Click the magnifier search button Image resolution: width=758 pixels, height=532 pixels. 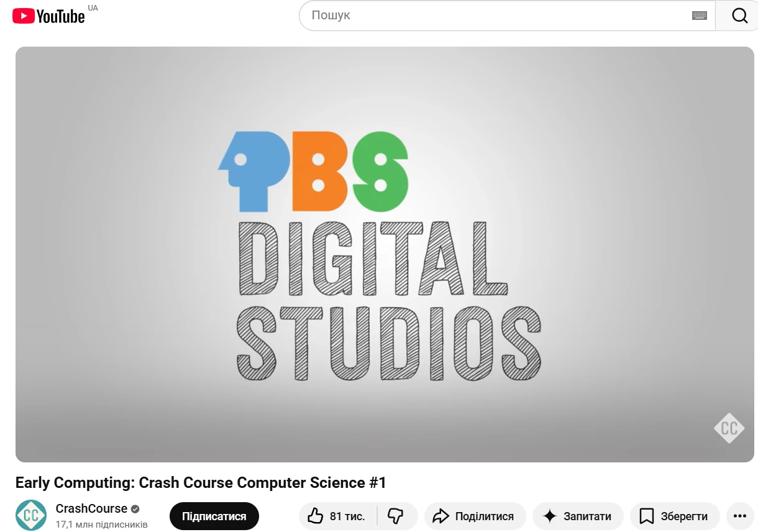(739, 16)
